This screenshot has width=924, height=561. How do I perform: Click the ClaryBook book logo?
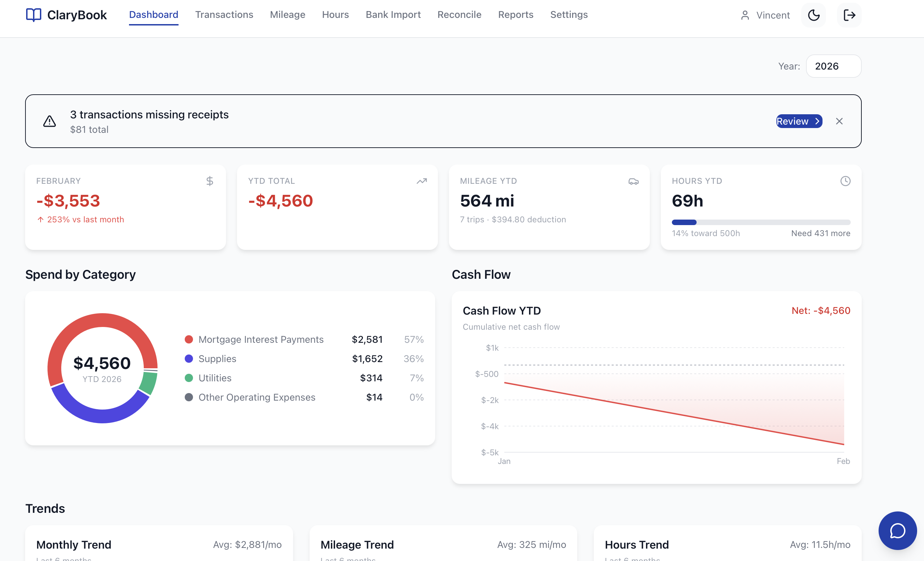34,15
